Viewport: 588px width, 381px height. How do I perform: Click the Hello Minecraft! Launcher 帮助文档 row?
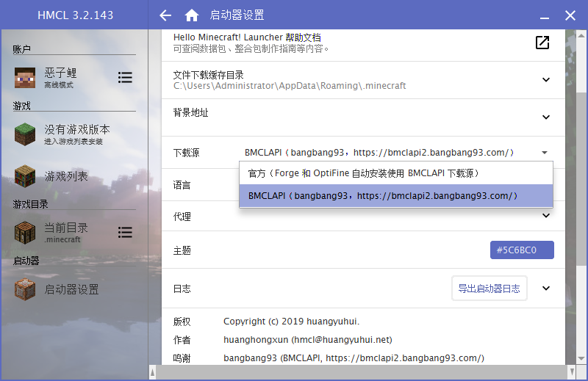[363, 43]
